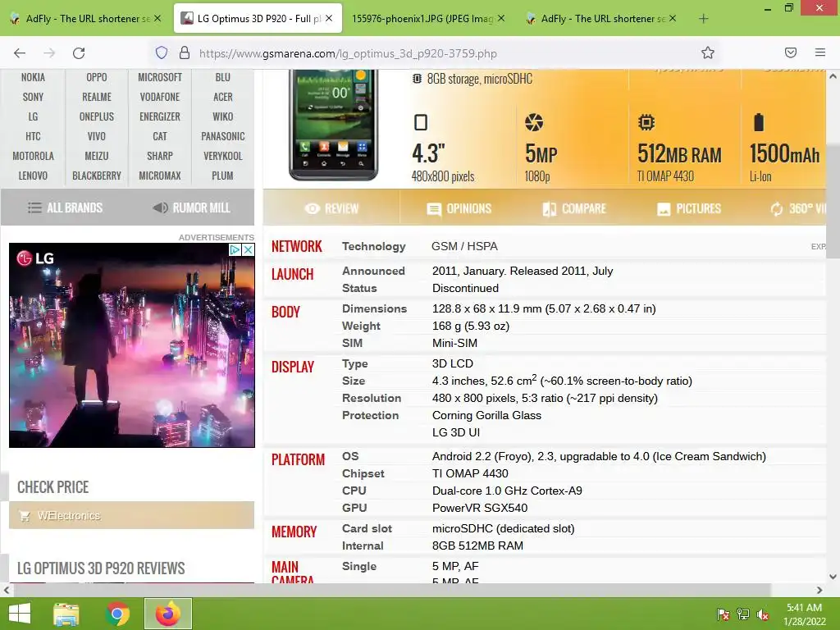Click the Technology spec label

click(374, 246)
